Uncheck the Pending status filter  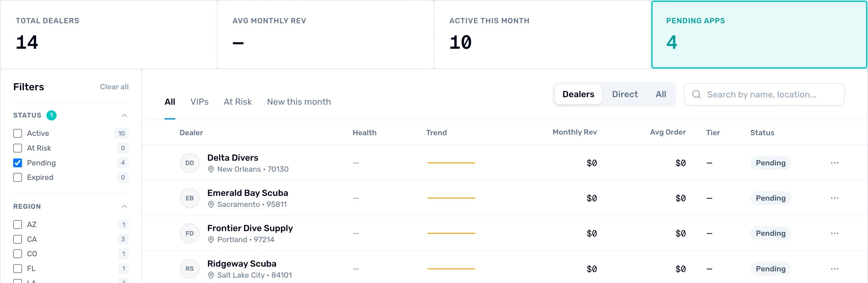click(x=18, y=163)
